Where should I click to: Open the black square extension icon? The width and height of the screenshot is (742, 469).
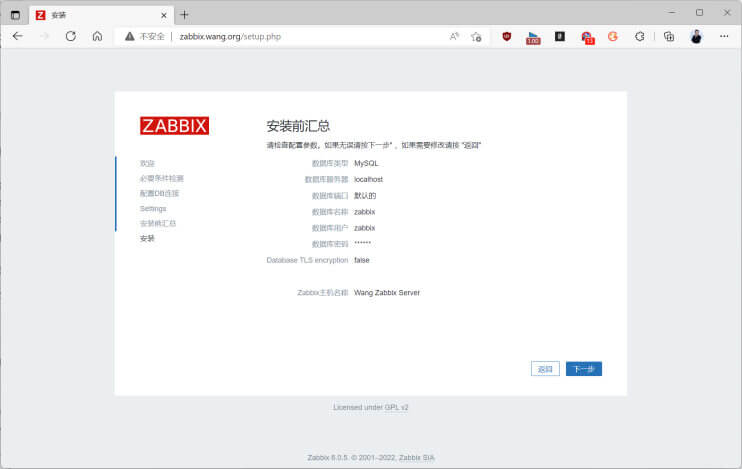pos(560,36)
